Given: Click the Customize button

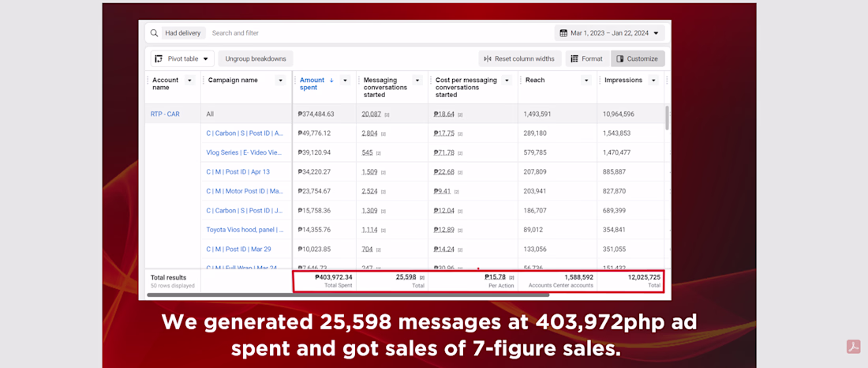Looking at the screenshot, I should [638, 58].
